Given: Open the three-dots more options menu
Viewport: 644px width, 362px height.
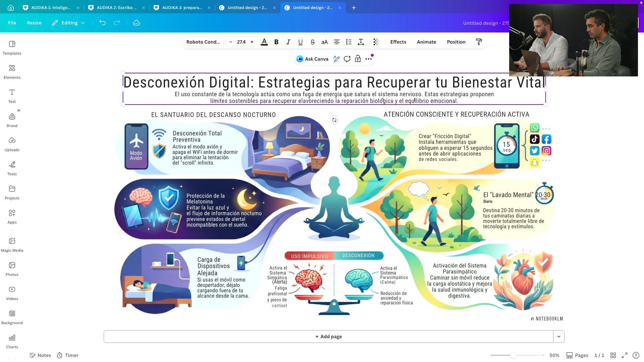Looking at the screenshot, I should (369, 59).
